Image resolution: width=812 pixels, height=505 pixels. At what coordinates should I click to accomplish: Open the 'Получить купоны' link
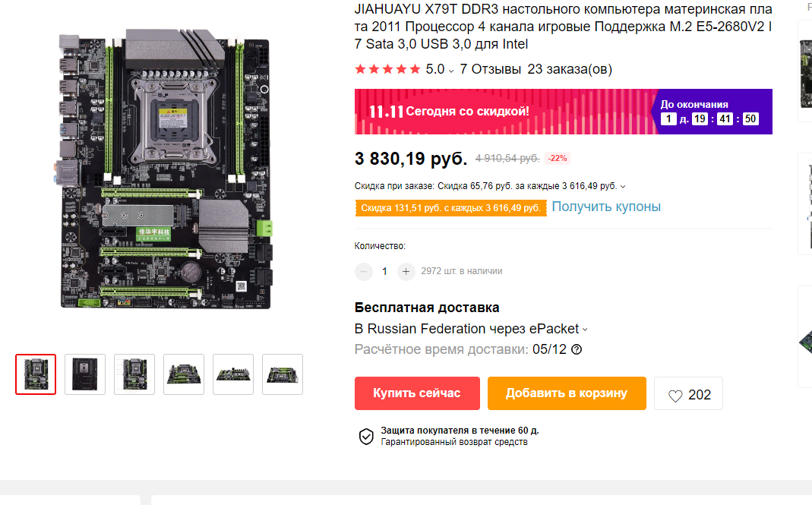[606, 207]
